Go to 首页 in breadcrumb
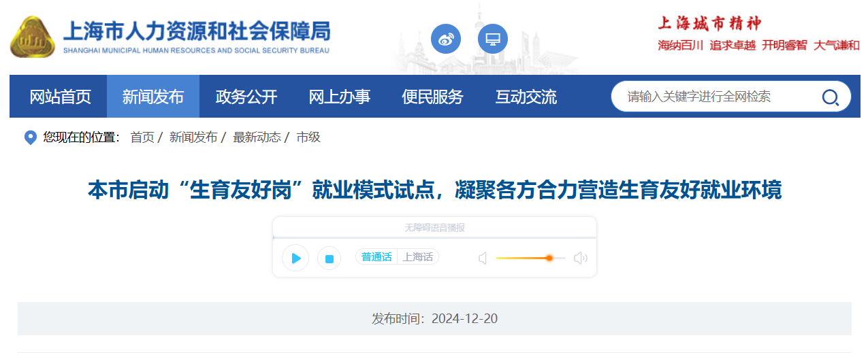 point(142,137)
